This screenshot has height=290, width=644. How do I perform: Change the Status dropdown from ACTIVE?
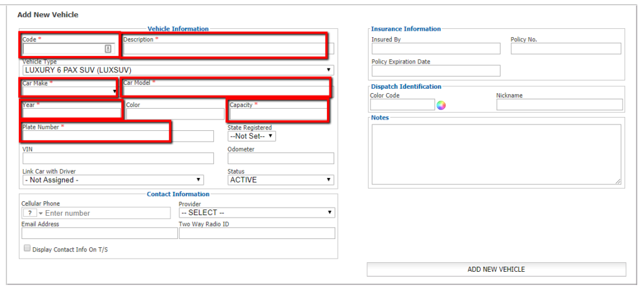coord(280,180)
